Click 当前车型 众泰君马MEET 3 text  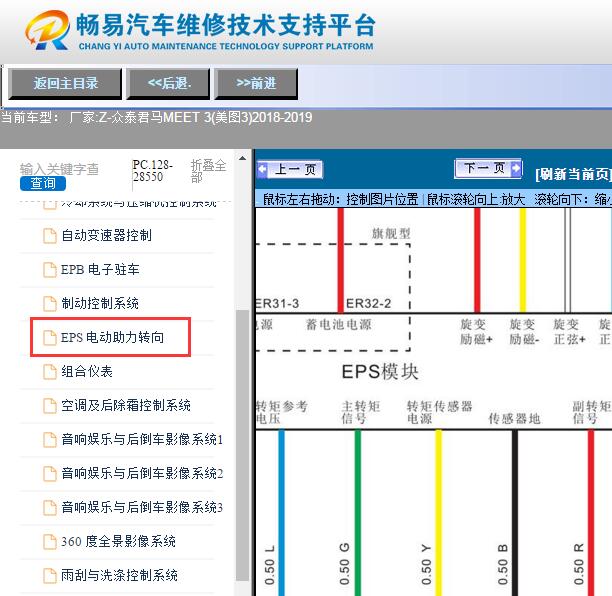pos(157,117)
